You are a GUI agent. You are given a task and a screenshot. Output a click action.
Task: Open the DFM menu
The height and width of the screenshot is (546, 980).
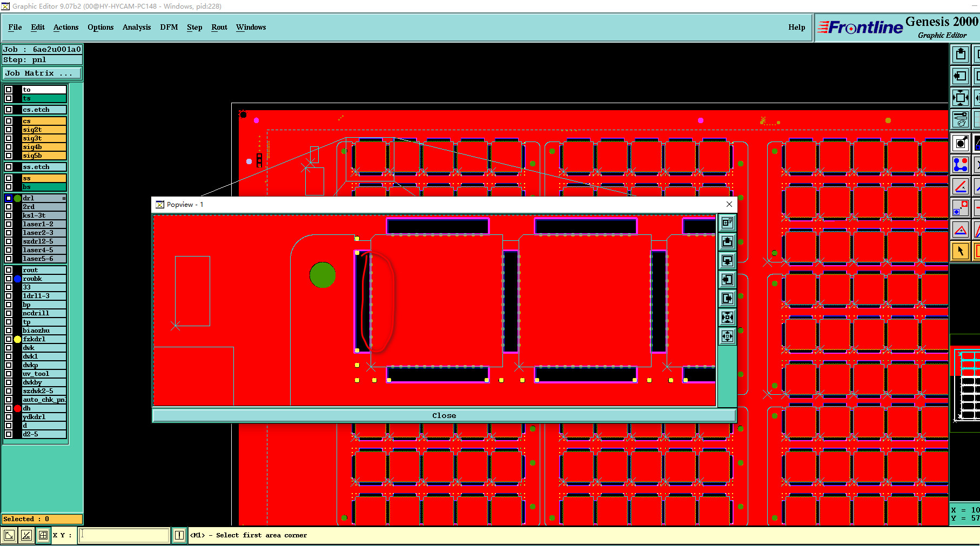pos(169,27)
